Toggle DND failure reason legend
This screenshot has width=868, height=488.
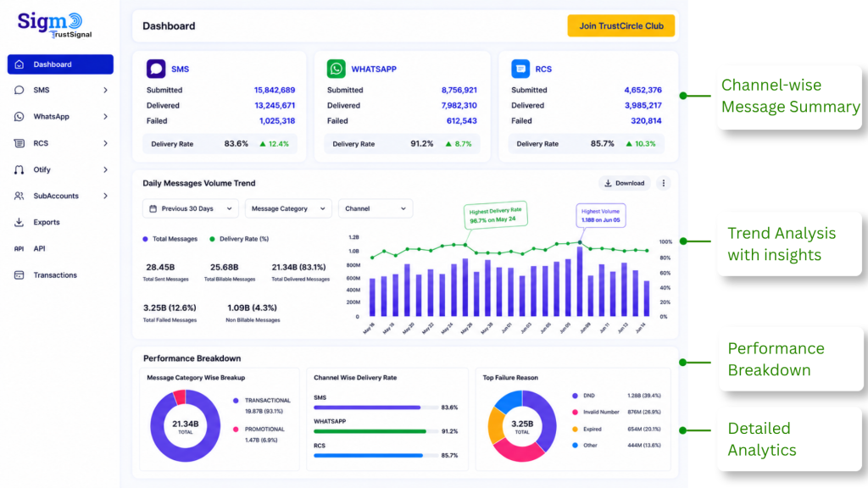(x=616, y=396)
